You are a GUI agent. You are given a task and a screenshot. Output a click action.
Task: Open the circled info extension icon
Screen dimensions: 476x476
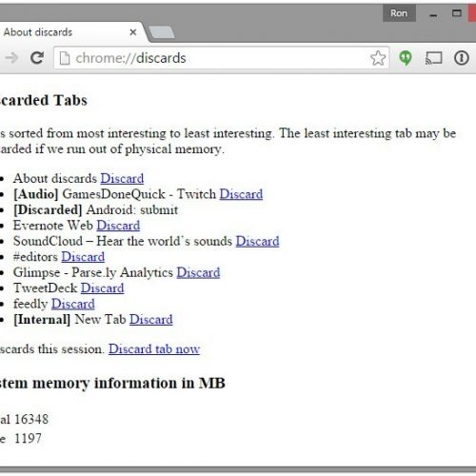tap(462, 58)
